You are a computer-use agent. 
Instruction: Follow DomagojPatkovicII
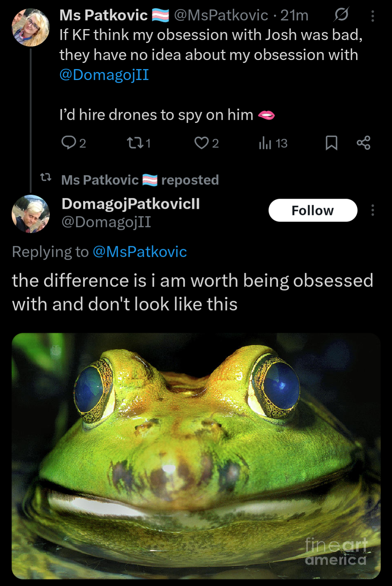[313, 210]
